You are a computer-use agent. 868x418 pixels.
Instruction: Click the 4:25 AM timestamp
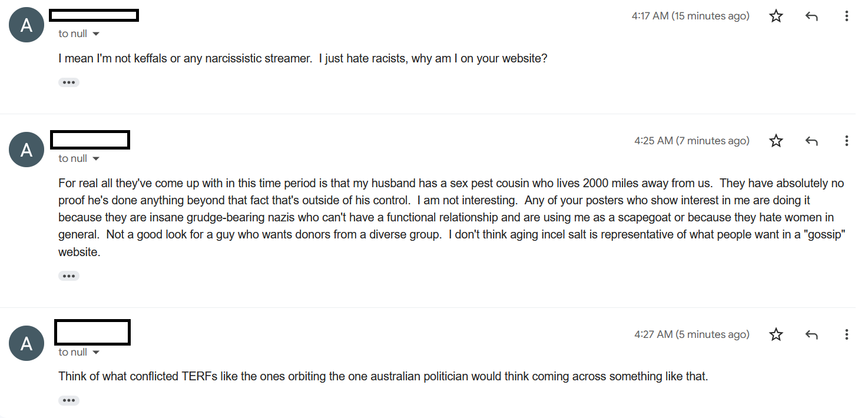pos(692,141)
